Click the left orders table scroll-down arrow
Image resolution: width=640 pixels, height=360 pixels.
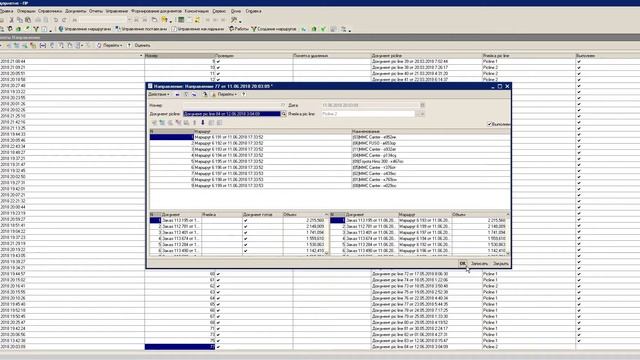(x=327, y=253)
